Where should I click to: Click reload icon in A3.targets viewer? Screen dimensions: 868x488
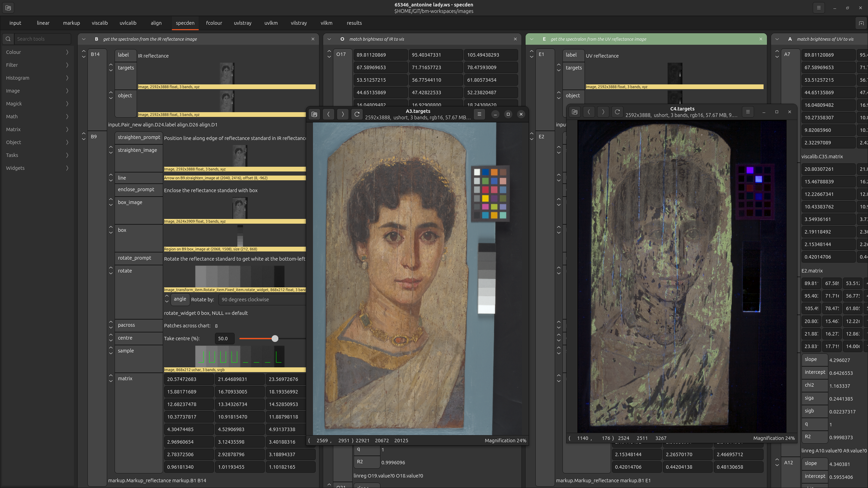pyautogui.click(x=357, y=114)
